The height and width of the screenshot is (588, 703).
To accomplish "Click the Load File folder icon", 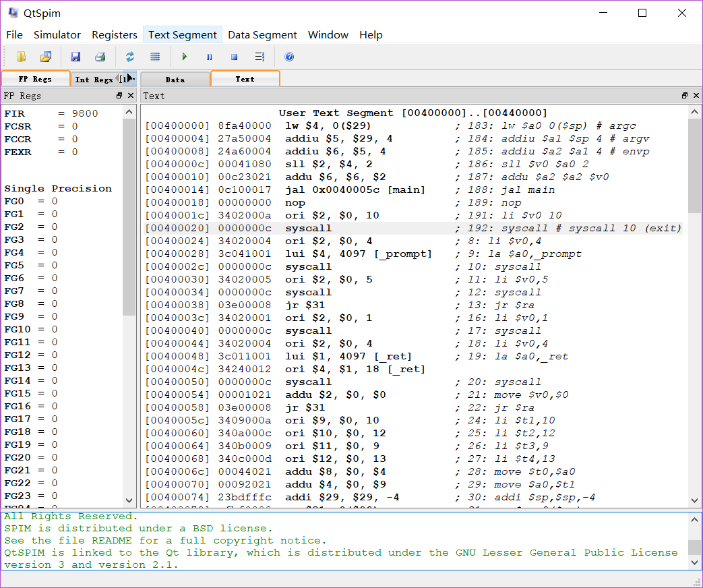I will [x=21, y=57].
